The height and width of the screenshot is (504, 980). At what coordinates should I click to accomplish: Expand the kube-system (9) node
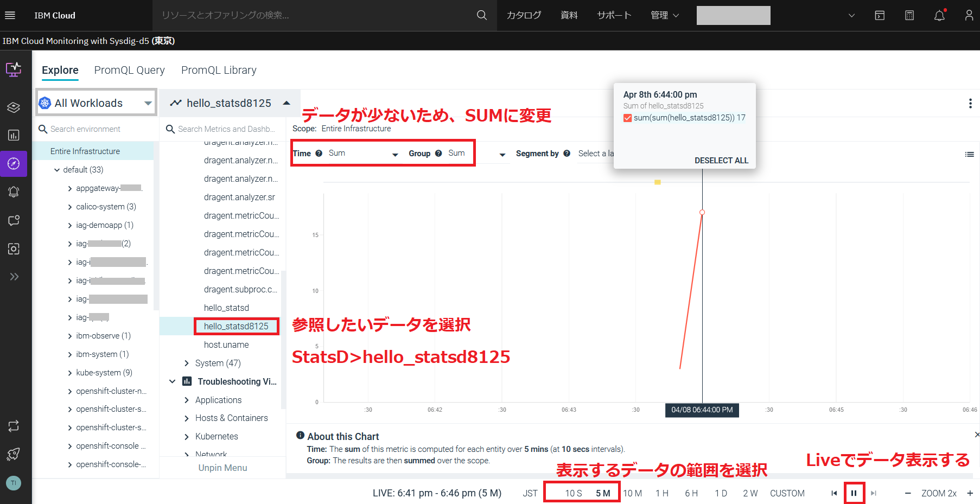pos(70,373)
